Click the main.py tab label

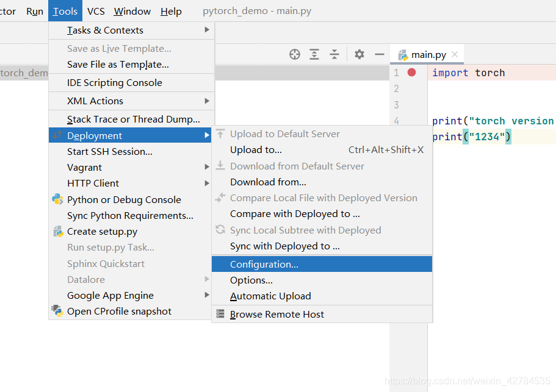click(428, 55)
